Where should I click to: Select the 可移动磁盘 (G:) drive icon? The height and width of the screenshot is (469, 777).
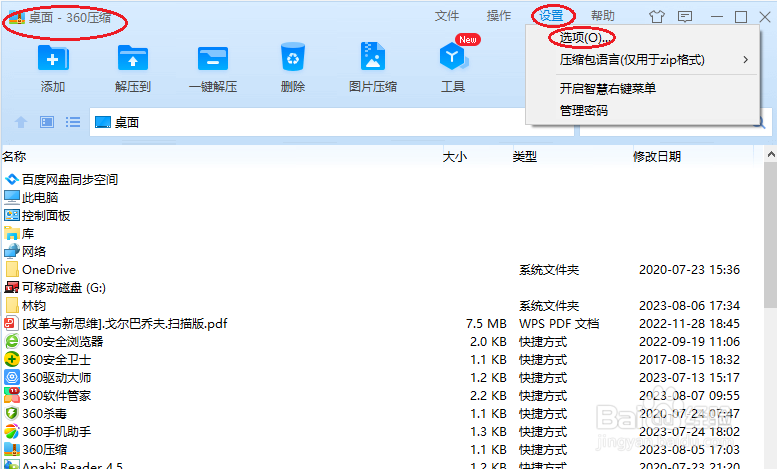pyautogui.click(x=12, y=288)
